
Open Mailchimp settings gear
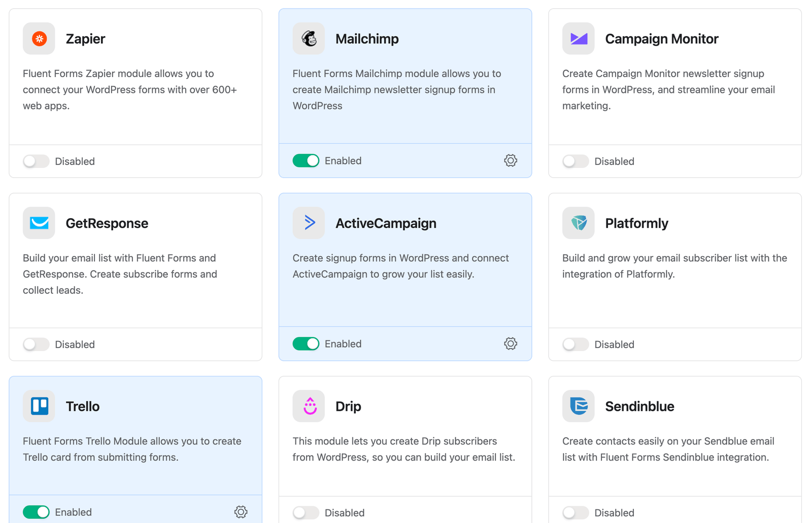(511, 161)
